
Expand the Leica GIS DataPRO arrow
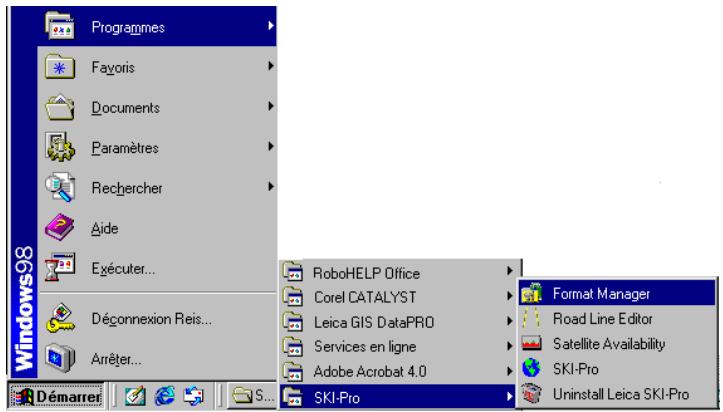(510, 321)
